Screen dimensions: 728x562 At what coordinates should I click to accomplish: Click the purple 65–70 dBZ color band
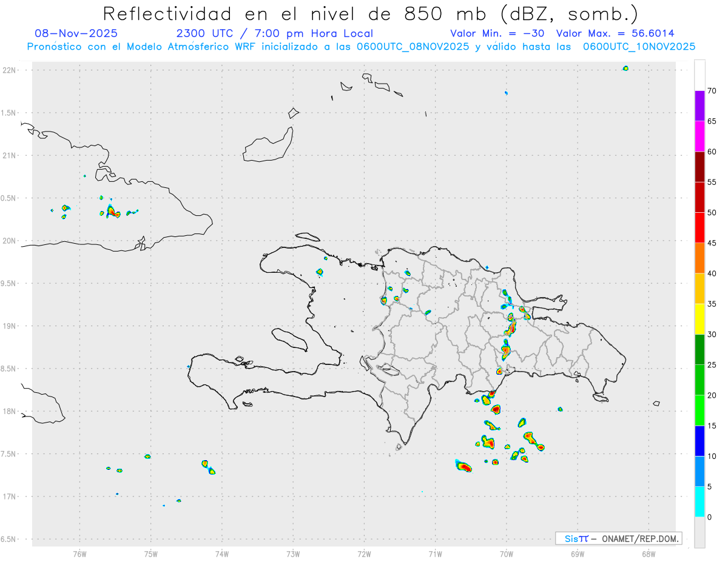coord(699,106)
